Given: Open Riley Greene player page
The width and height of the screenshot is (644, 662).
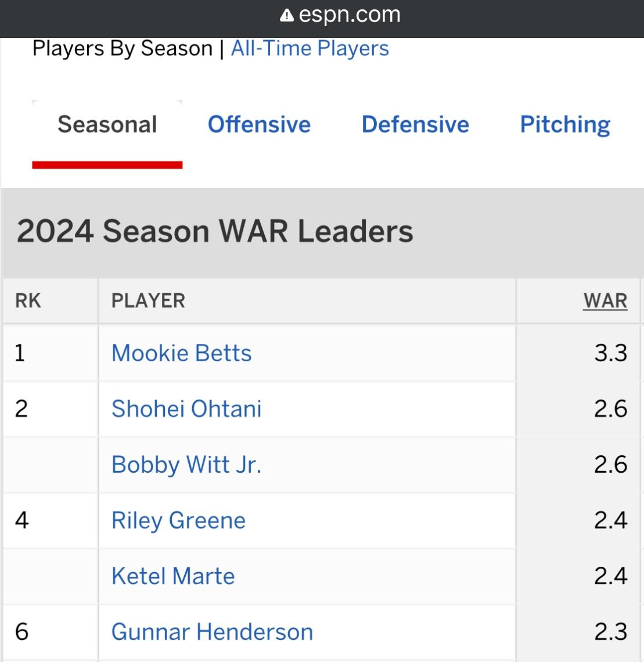Looking at the screenshot, I should 179,520.
